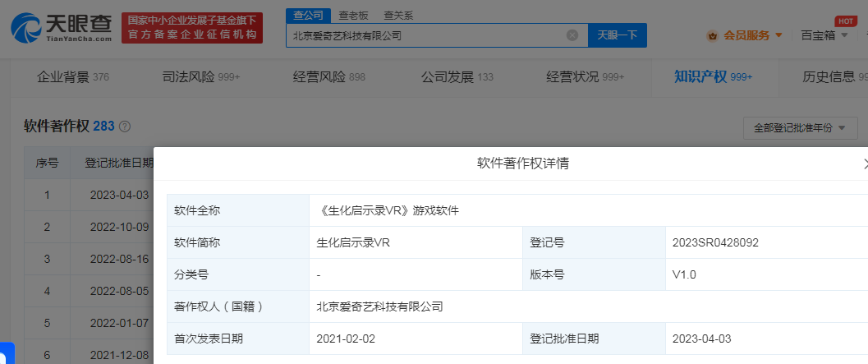Select the row dated 2022-08-16

[x=89, y=259]
